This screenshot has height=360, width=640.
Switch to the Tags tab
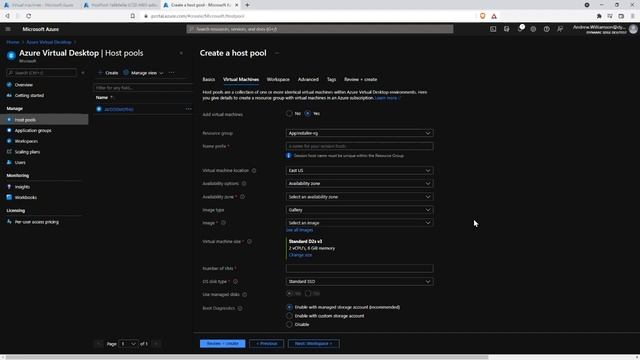(x=331, y=80)
